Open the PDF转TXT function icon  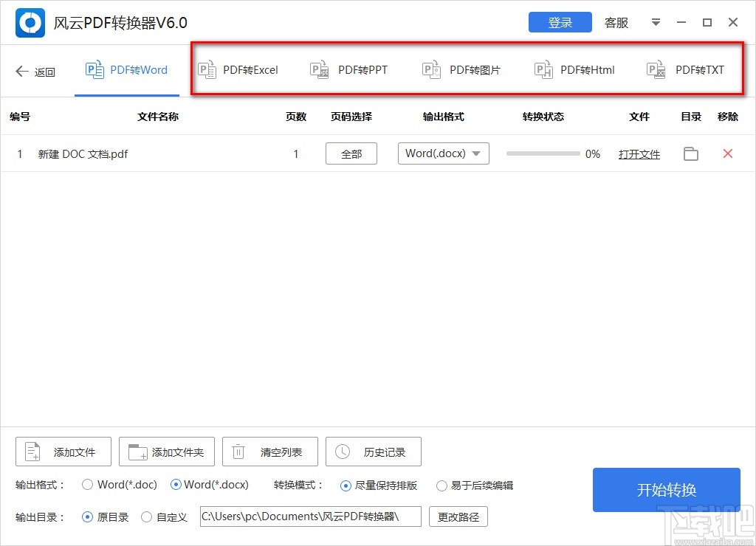[656, 69]
